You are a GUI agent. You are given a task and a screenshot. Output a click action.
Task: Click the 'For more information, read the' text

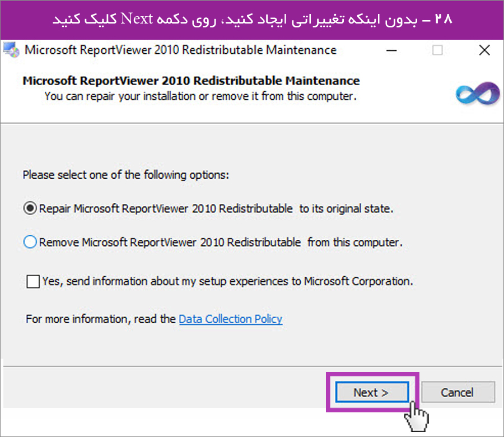pos(101,319)
